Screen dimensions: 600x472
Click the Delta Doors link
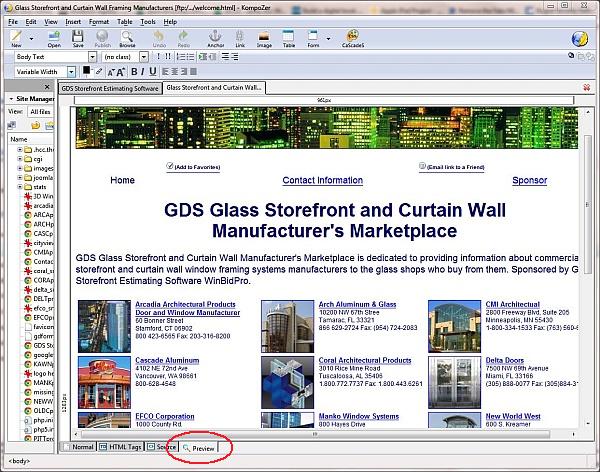point(505,360)
